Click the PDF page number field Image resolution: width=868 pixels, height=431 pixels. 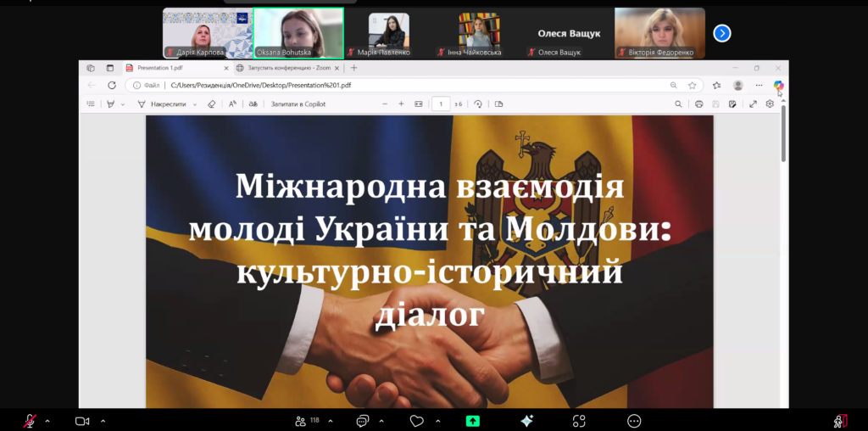(441, 104)
